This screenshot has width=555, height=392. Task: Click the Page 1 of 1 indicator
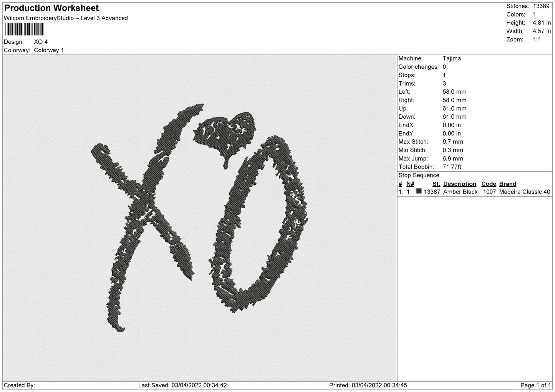pyautogui.click(x=535, y=385)
